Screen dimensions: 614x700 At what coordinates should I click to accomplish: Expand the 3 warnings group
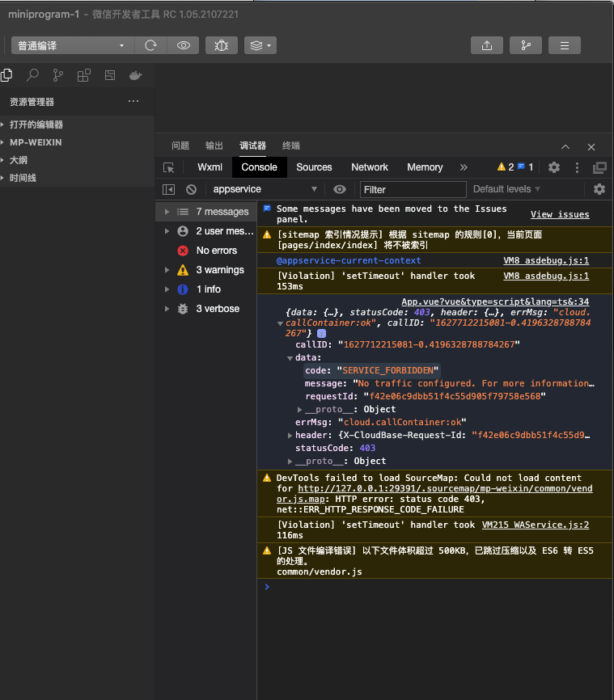click(x=167, y=270)
